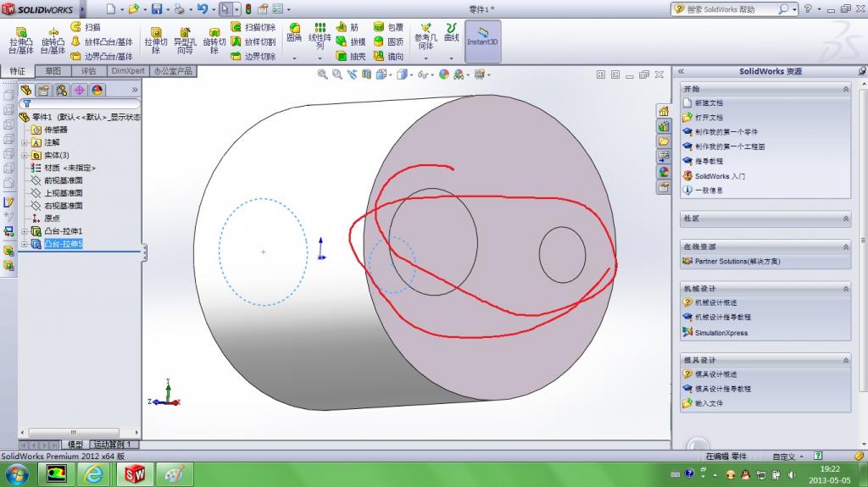Open the 运动算例 1 motion study tab
868x487 pixels.
pos(113,445)
